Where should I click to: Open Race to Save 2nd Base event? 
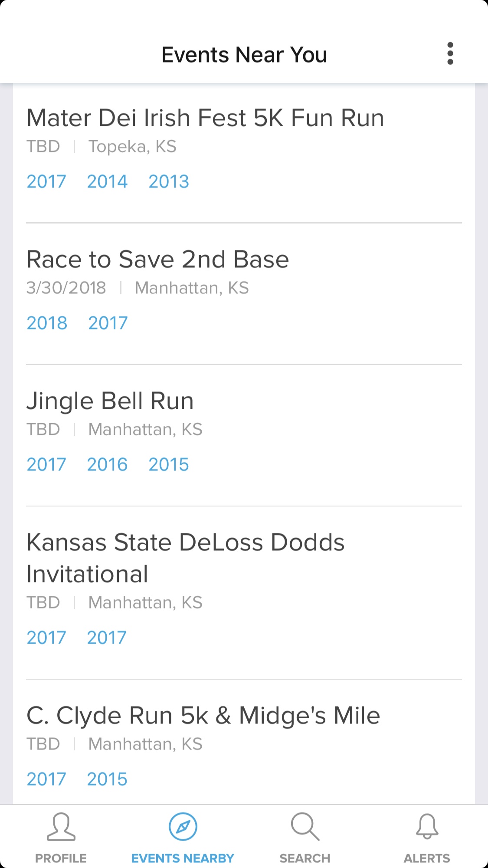(x=157, y=260)
